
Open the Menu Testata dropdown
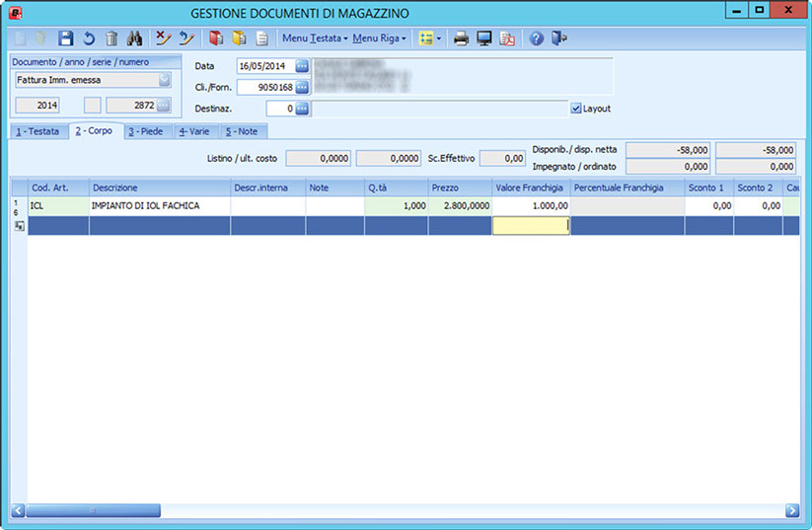click(x=315, y=38)
